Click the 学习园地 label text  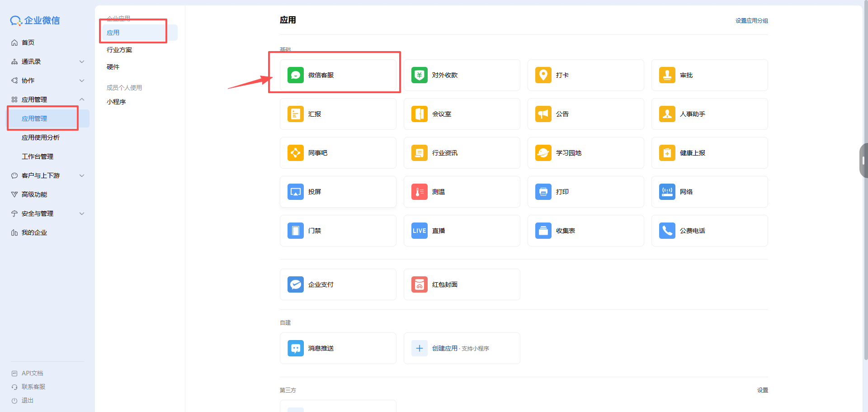[x=569, y=153]
